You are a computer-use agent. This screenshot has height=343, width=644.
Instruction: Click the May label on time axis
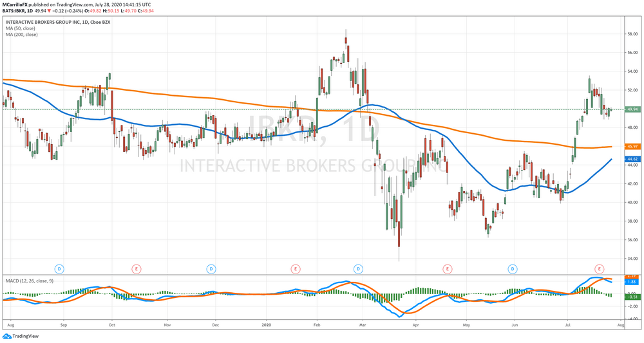[x=466, y=325]
